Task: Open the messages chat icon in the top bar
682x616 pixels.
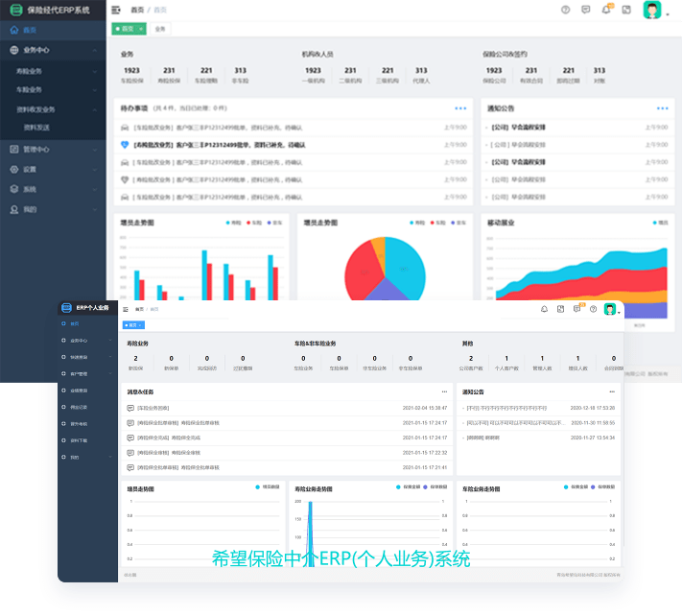Action: pyautogui.click(x=586, y=10)
